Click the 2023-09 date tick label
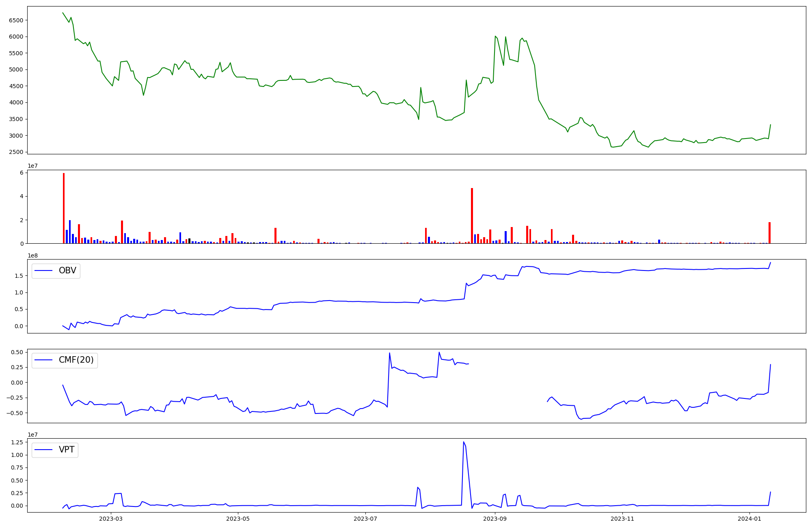 click(x=495, y=519)
